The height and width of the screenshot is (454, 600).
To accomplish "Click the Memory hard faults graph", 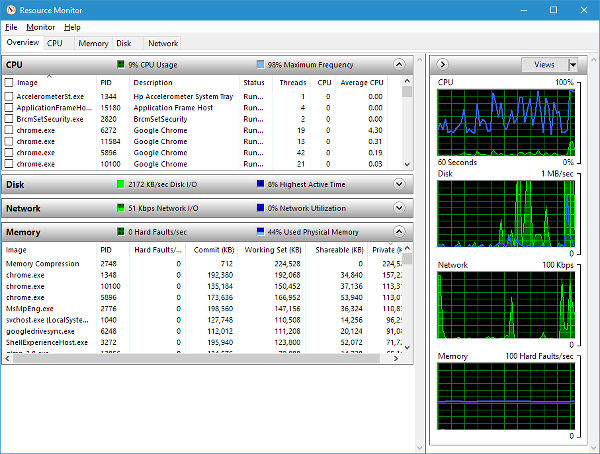I will pyautogui.click(x=506, y=396).
